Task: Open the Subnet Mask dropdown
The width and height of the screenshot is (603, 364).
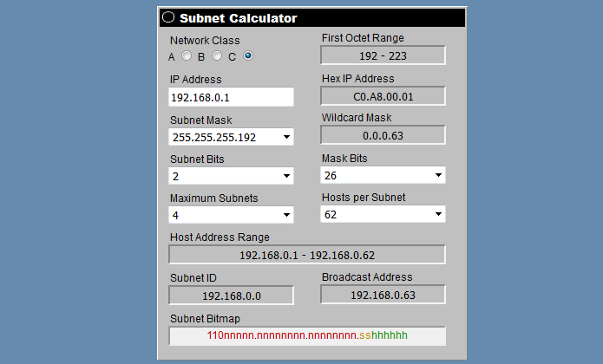Action: point(231,137)
